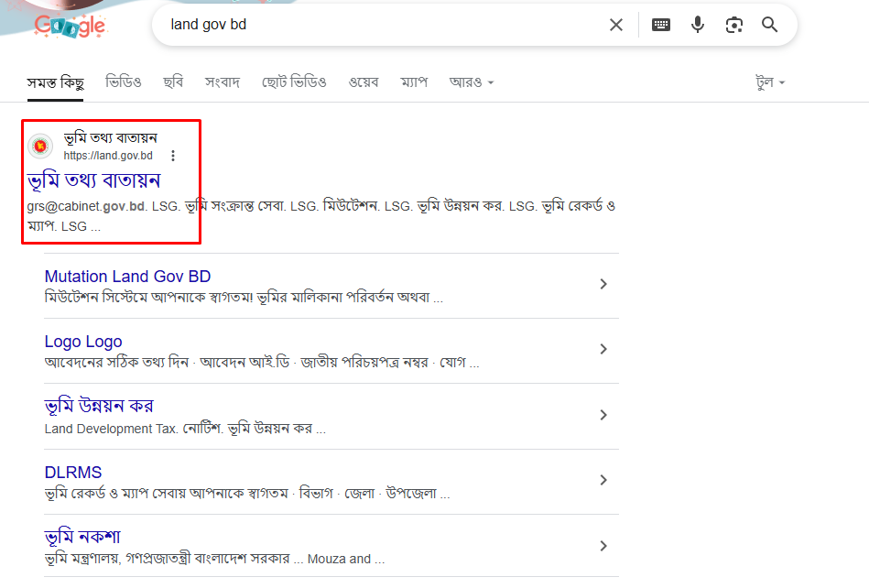Open the ভূমি তথ্য বাতায়ন main result link
The width and height of the screenshot is (869, 588).
point(93,180)
